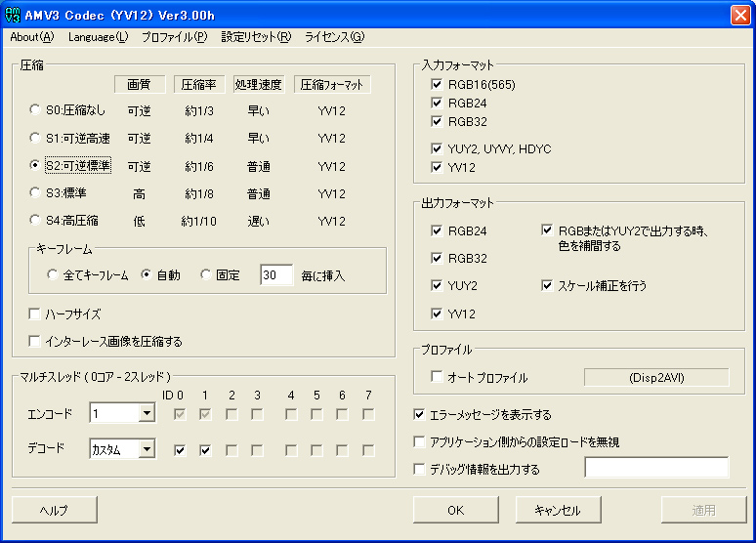The width and height of the screenshot is (756, 543).
Task: Click the 画質 column header
Action: pyautogui.click(x=140, y=84)
